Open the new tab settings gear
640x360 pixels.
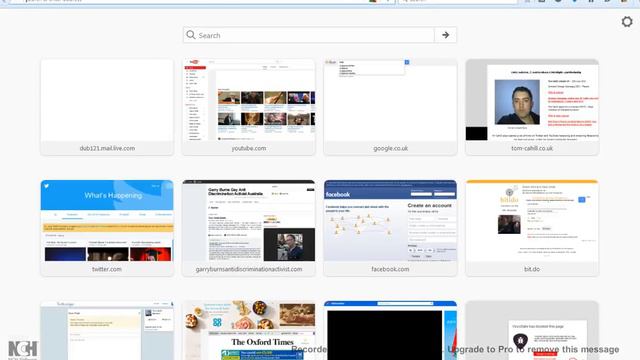[627, 22]
